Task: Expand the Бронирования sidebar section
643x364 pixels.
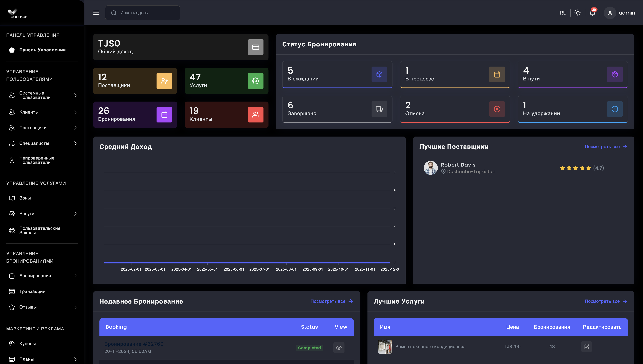Action: (x=42, y=276)
